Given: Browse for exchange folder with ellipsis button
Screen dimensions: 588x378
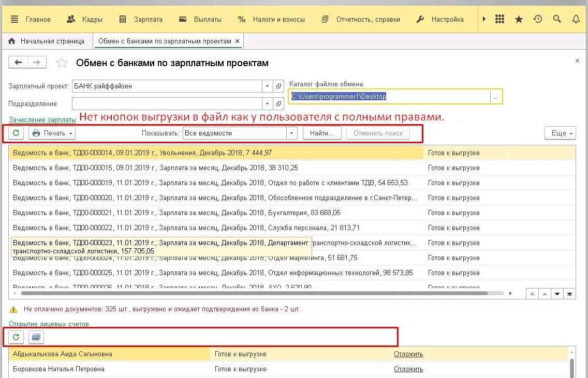Looking at the screenshot, I should coord(496,97).
